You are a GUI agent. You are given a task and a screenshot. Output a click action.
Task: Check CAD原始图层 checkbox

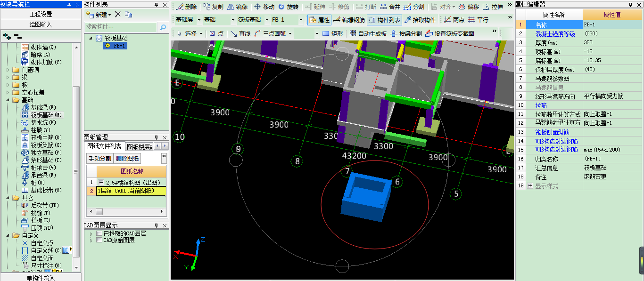tap(99, 240)
